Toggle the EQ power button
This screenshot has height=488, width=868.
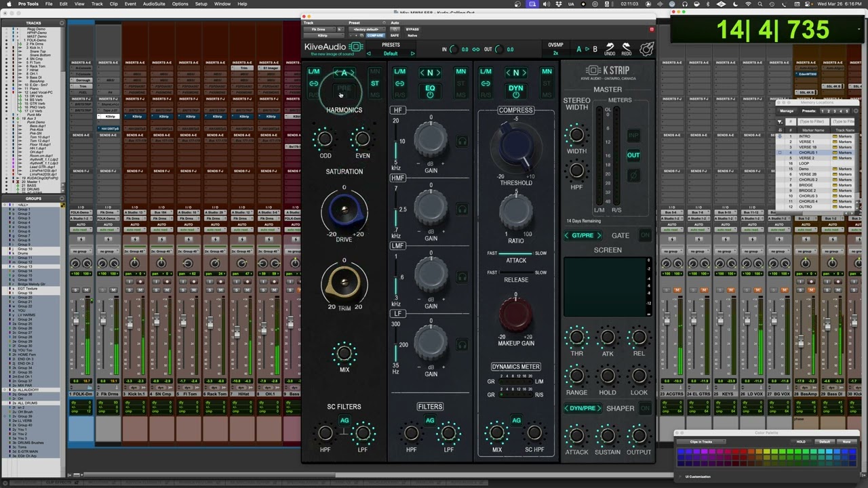click(430, 91)
